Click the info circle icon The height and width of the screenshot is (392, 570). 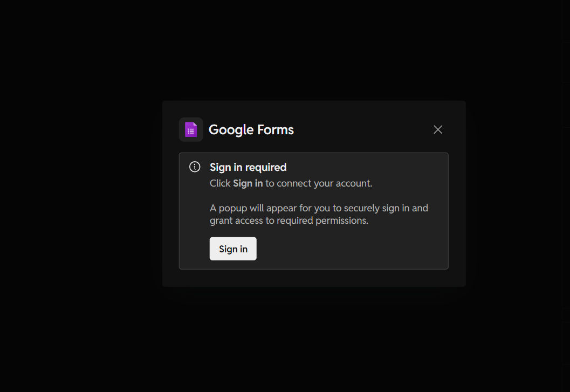[195, 167]
